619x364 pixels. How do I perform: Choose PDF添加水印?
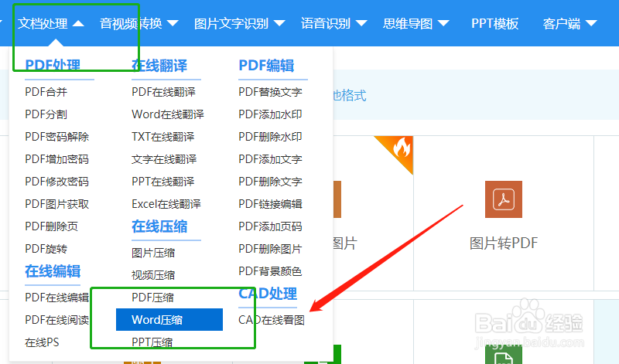pos(270,114)
